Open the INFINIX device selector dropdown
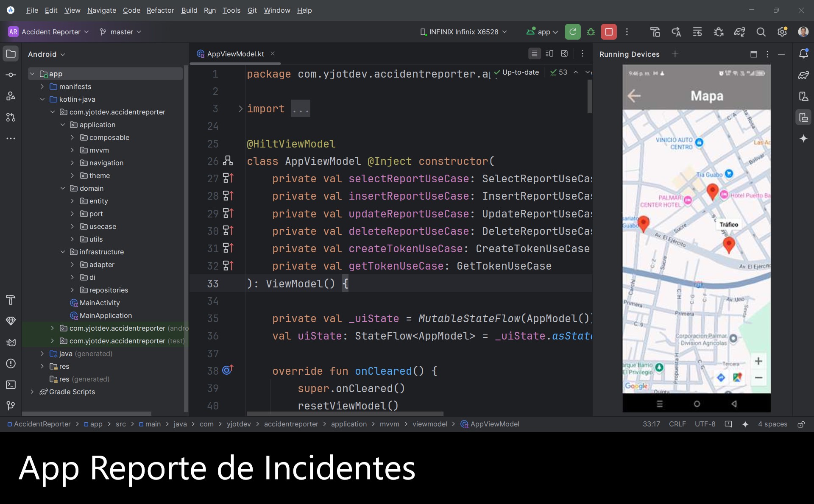The image size is (814, 504). tap(463, 32)
